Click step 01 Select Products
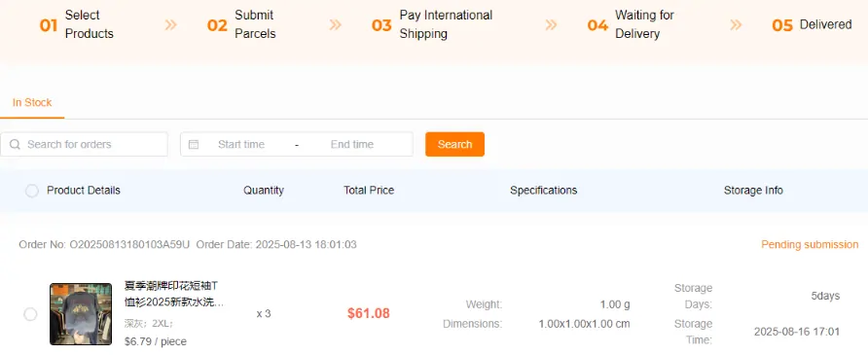868x355 pixels. [x=77, y=24]
